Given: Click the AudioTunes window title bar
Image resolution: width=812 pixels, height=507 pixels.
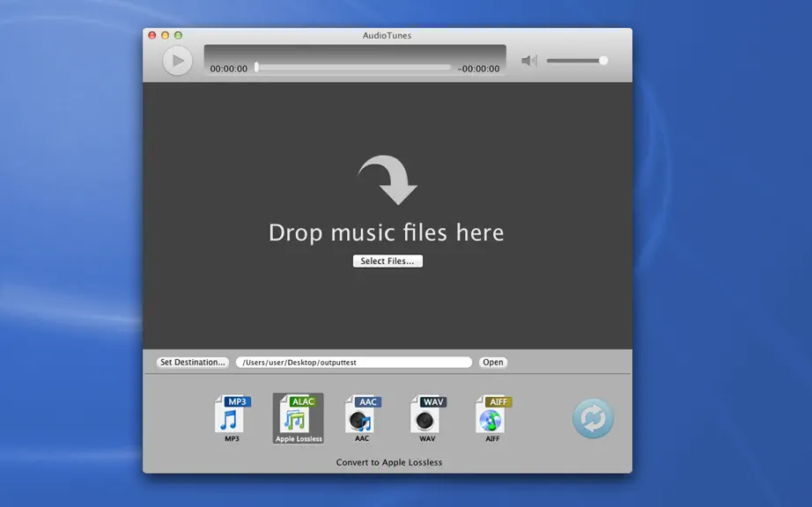Looking at the screenshot, I should [387, 35].
